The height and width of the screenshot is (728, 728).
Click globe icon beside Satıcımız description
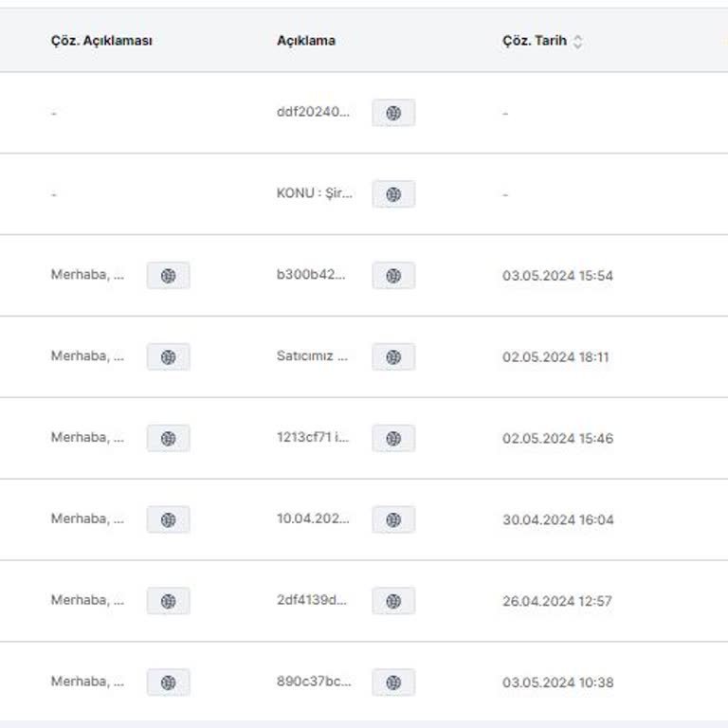point(393,357)
